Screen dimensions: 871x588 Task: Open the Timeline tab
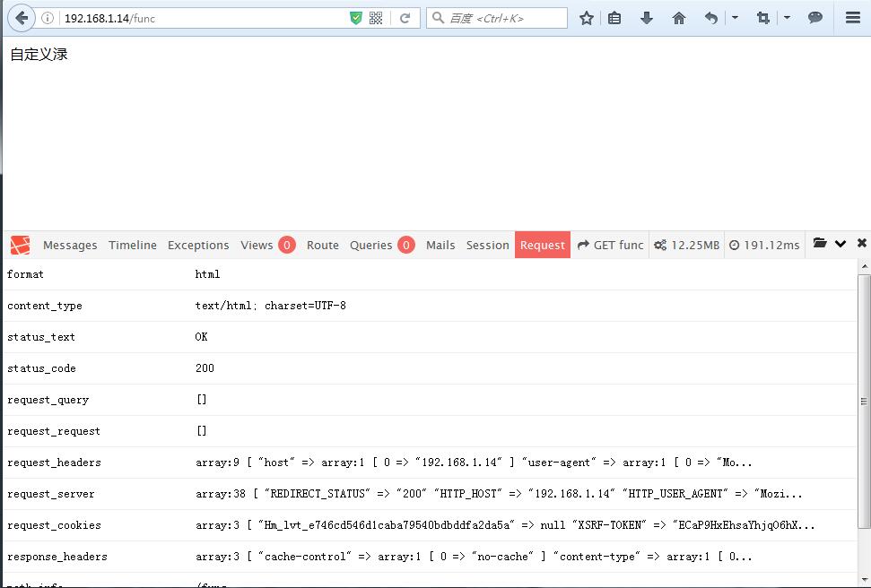pyautogui.click(x=132, y=244)
